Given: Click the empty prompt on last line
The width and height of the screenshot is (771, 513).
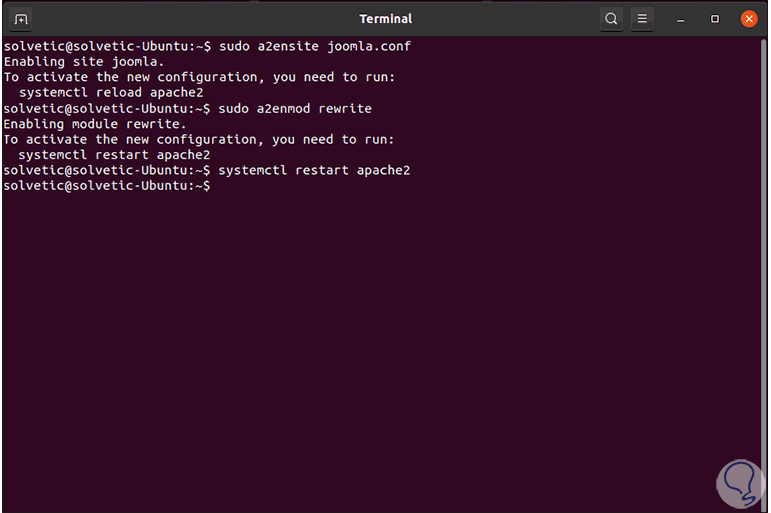Looking at the screenshot, I should (108, 186).
